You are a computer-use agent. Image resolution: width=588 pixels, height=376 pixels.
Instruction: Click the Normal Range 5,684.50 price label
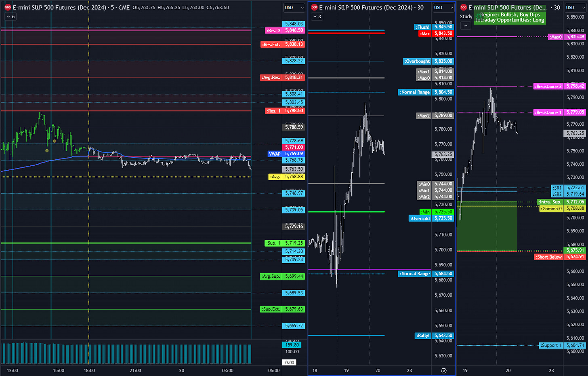tap(443, 274)
